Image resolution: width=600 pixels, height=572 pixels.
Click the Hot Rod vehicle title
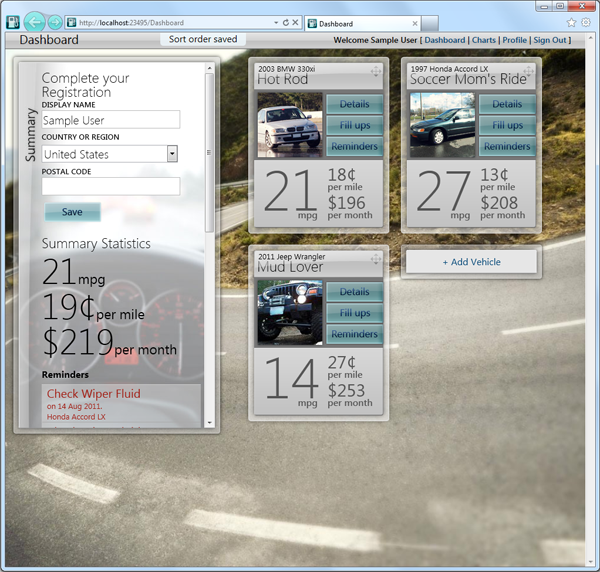click(282, 79)
